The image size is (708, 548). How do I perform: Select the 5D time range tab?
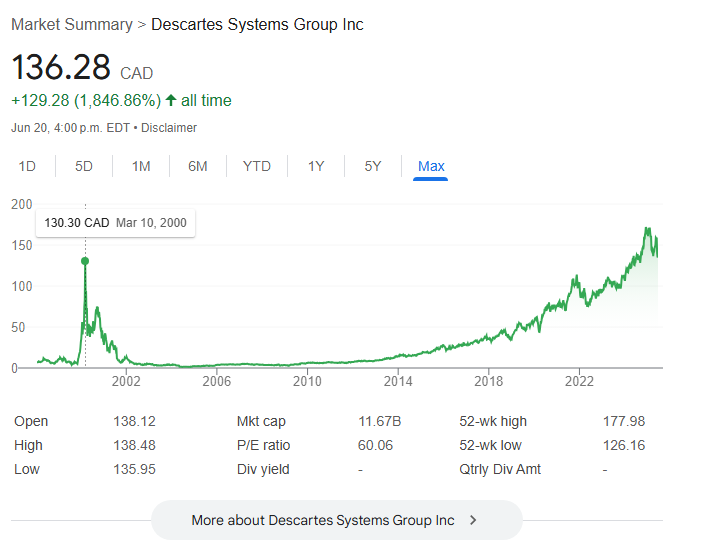[x=84, y=166]
